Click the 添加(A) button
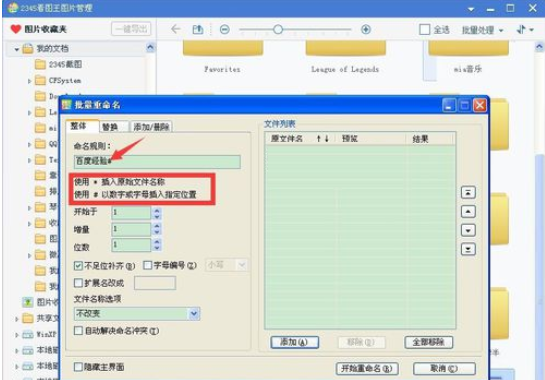 (x=294, y=342)
